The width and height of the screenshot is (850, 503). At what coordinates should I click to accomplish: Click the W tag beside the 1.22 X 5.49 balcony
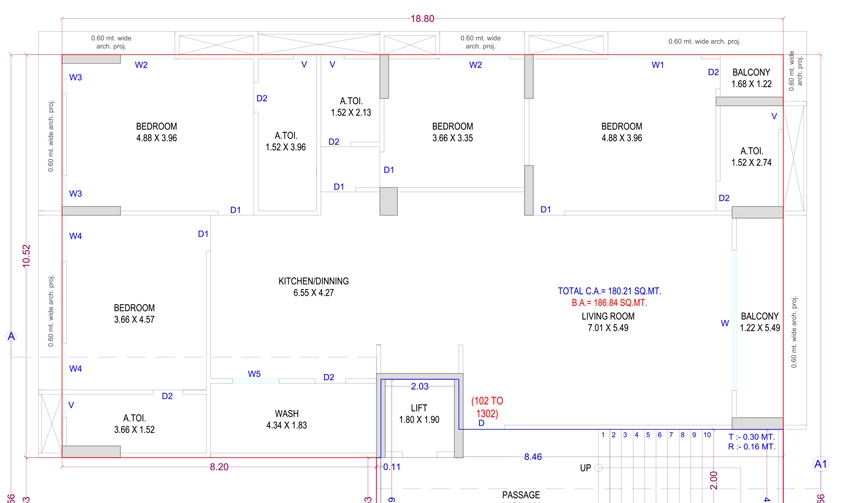tap(725, 323)
